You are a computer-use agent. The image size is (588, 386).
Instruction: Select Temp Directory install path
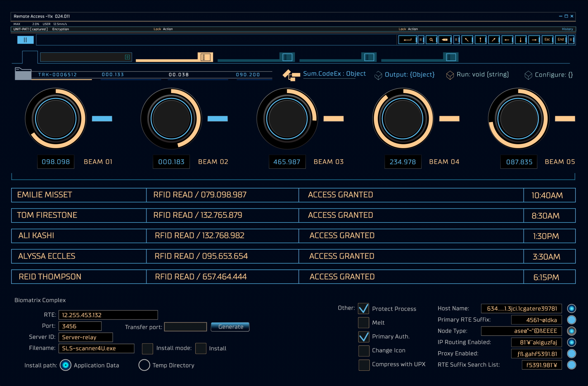[x=144, y=365]
